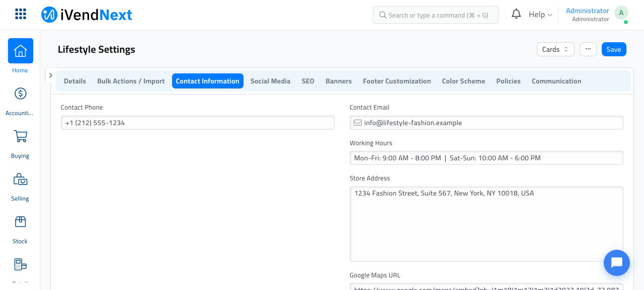Click the administrator avatar circle
The image size is (644, 290).
(621, 13)
